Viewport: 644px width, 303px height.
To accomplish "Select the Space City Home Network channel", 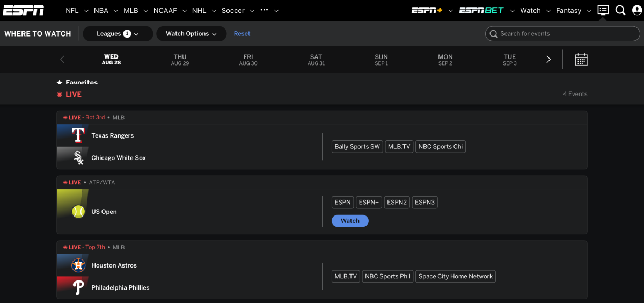I will point(456,277).
